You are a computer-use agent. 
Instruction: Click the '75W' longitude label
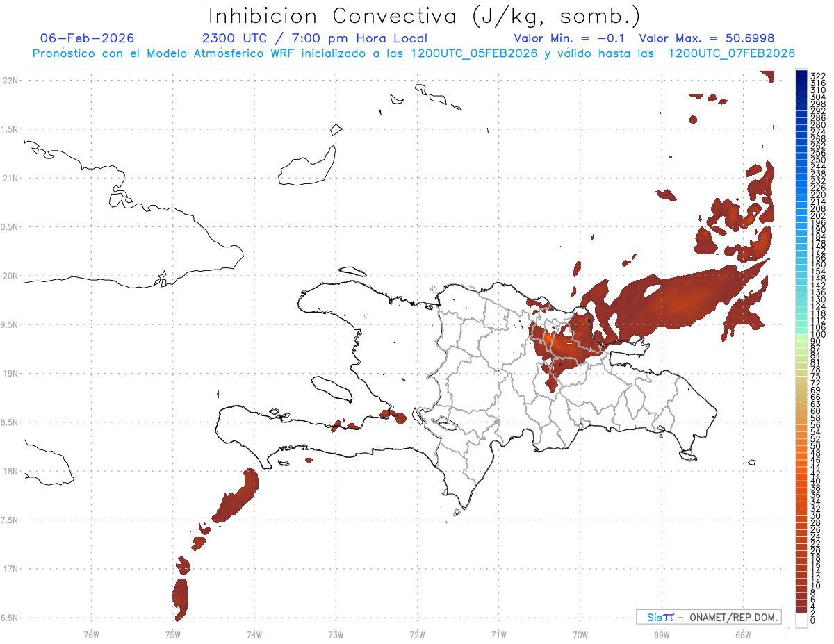173,634
